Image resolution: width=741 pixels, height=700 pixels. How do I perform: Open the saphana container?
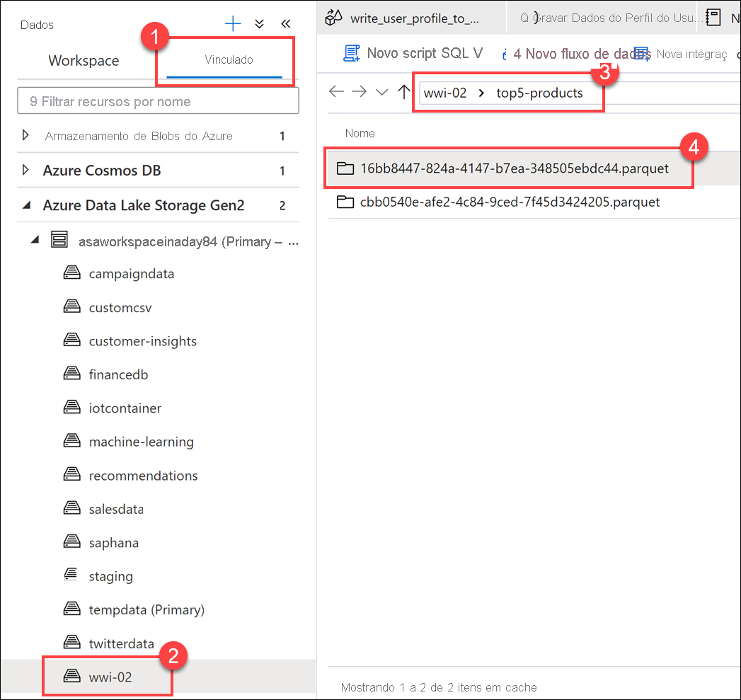114,543
